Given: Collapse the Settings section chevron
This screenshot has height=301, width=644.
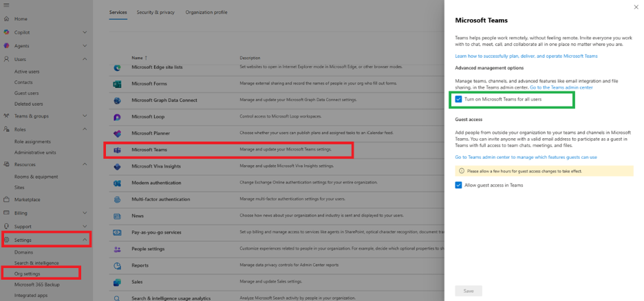Looking at the screenshot, I should (85, 240).
